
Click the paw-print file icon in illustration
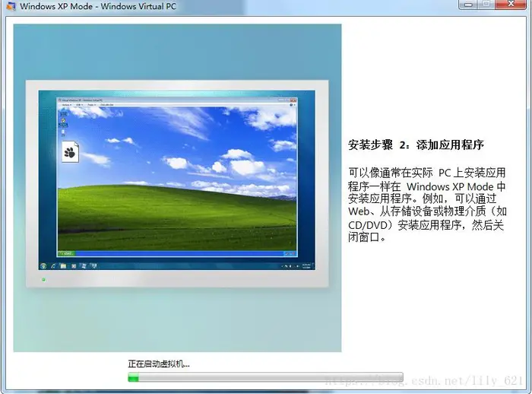(x=71, y=152)
